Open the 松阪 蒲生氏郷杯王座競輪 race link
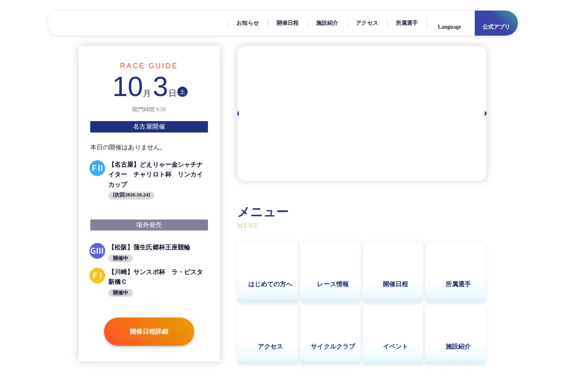The width and height of the screenshot is (565, 392). click(149, 247)
